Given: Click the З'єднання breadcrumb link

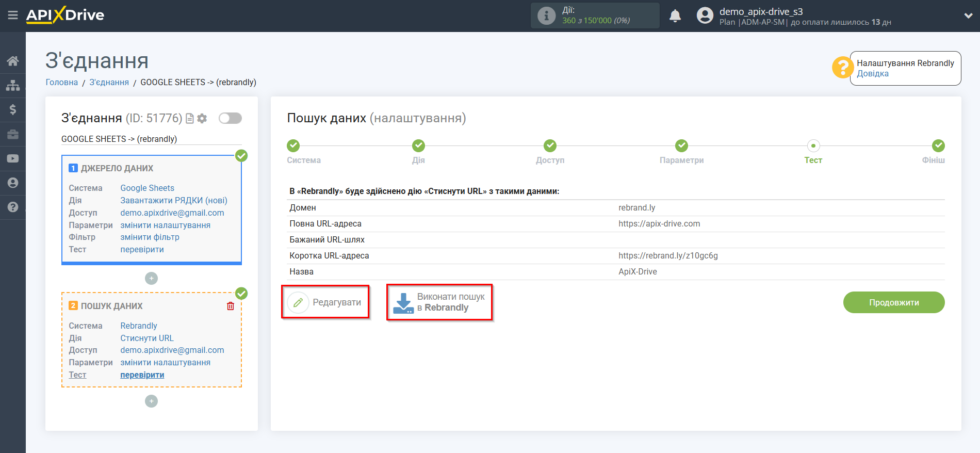Looking at the screenshot, I should coord(109,82).
